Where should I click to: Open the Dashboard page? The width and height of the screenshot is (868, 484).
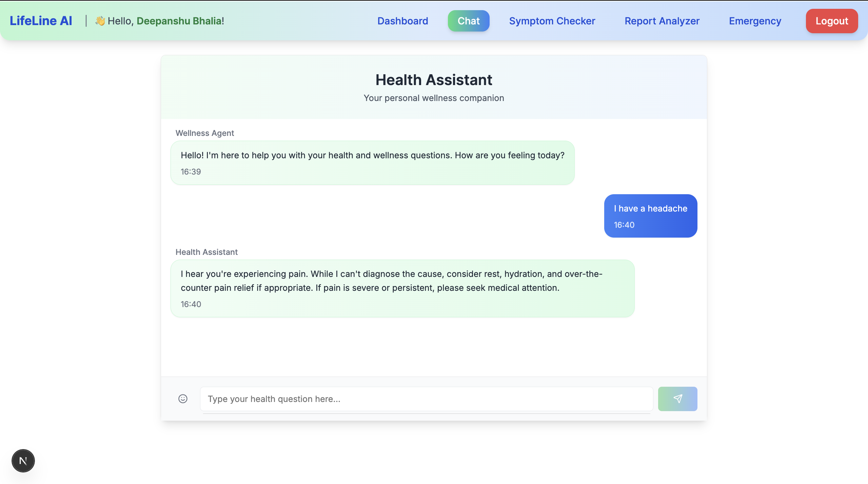coord(402,21)
